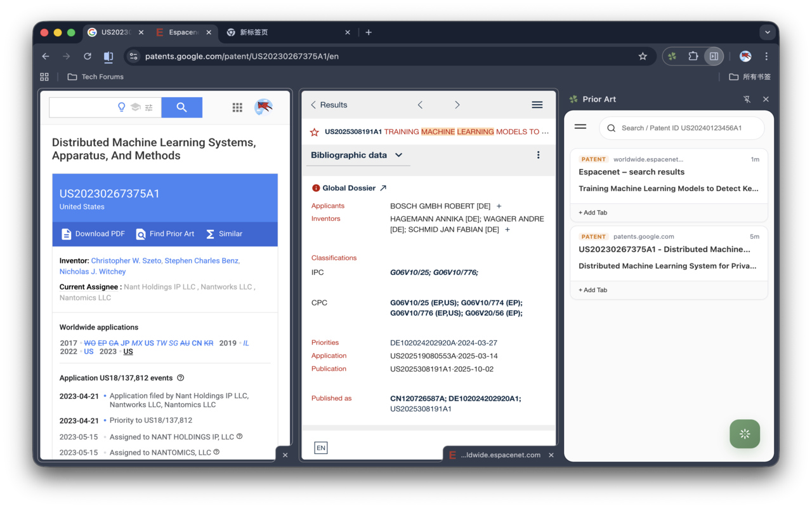Click the Prior Art patent ID search field

click(x=681, y=128)
